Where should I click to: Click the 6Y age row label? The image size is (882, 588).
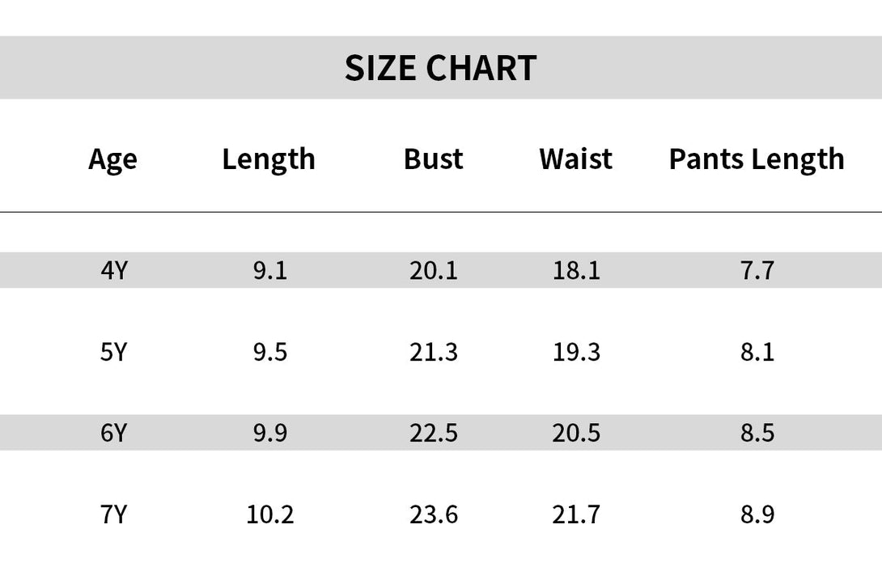coord(114,433)
